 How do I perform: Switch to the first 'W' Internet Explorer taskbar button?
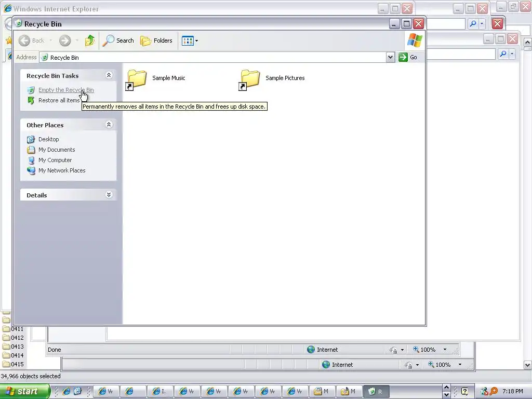click(106, 391)
